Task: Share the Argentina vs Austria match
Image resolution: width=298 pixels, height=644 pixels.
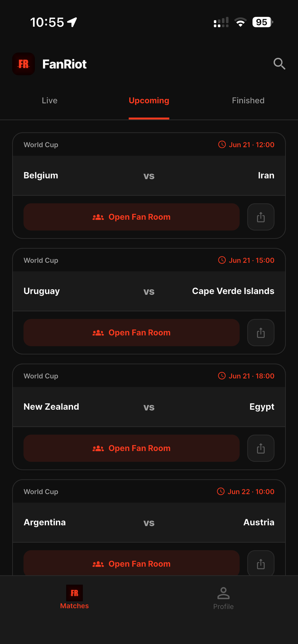Action: [261, 563]
